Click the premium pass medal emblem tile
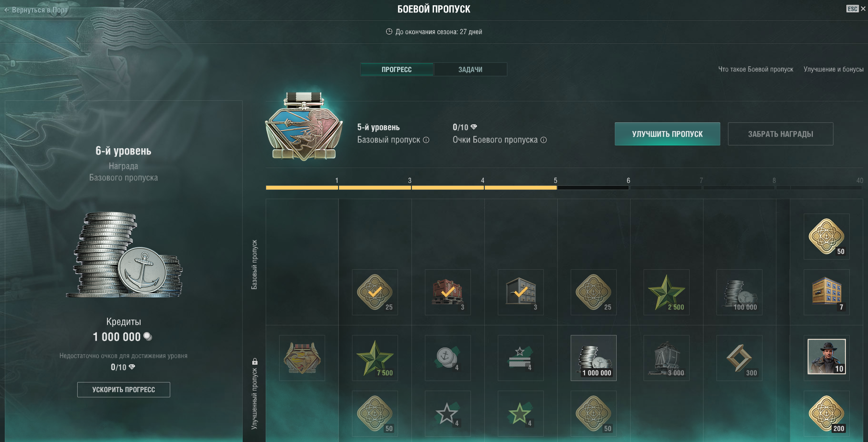This screenshot has width=868, height=442. (302, 358)
